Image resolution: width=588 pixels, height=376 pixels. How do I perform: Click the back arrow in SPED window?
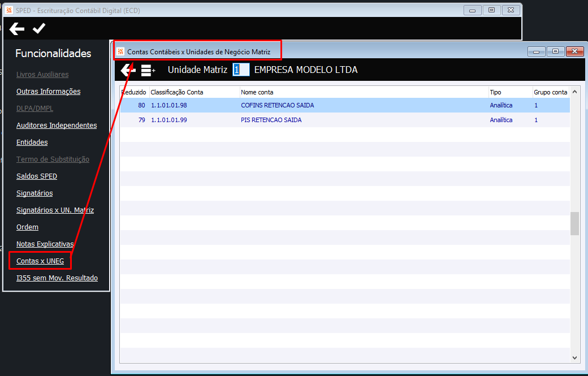point(17,29)
